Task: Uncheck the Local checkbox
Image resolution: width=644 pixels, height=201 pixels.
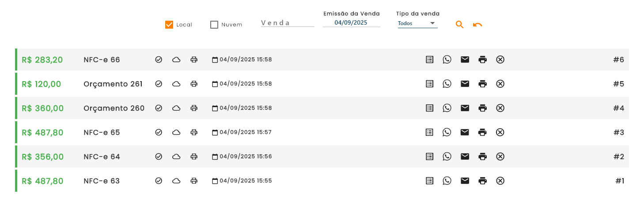Action: click(169, 25)
